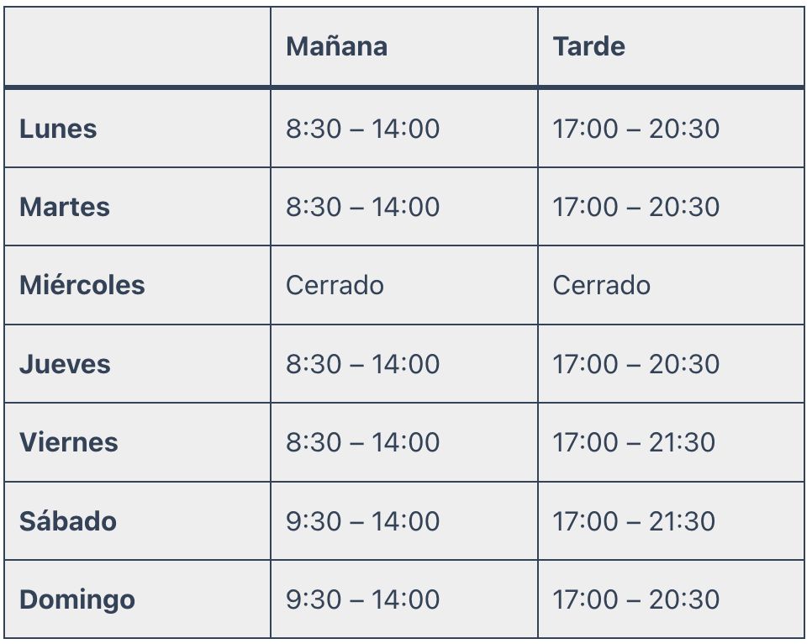Viewport: 812px width, 644px height.
Task: Click Domingo morning 9:30 – 14:00 cell
Action: [362, 599]
